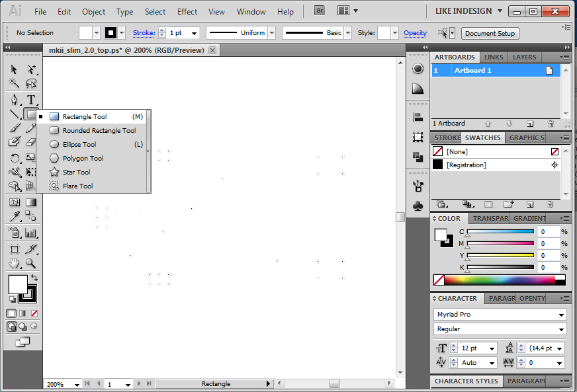Open Myriad Pro font family dropdown
This screenshot has width=577, height=392.
(561, 315)
